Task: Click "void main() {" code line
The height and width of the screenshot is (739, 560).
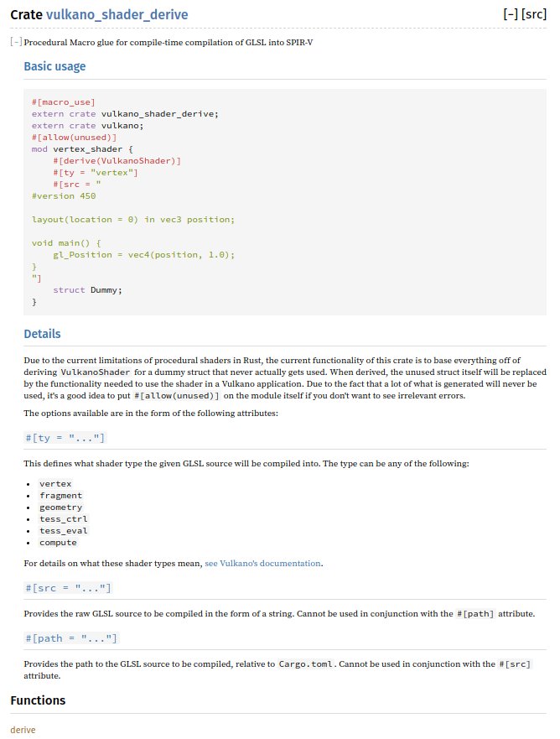Action: pyautogui.click(x=66, y=243)
